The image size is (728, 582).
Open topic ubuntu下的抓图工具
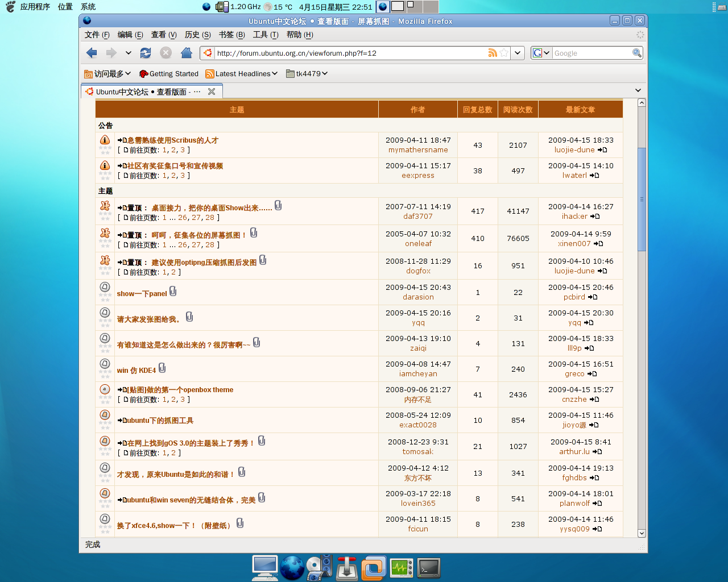coord(160,421)
